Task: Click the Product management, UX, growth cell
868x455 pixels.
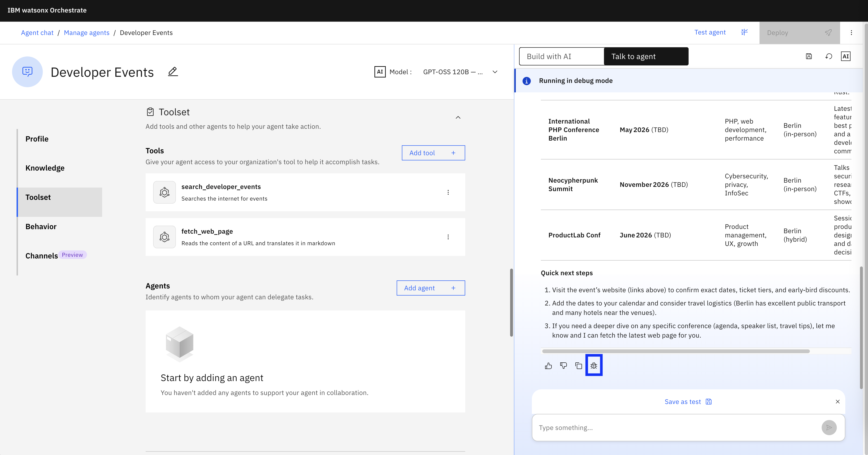Action: (745, 235)
